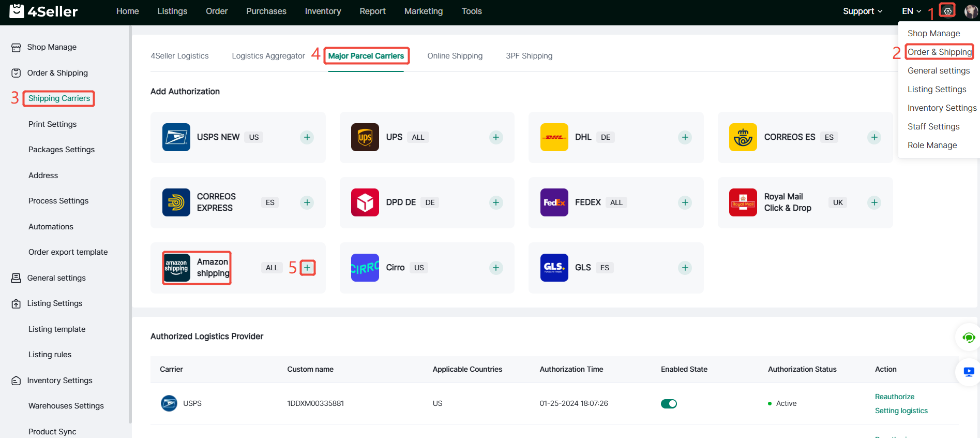Open the Purchases top menu

266,11
